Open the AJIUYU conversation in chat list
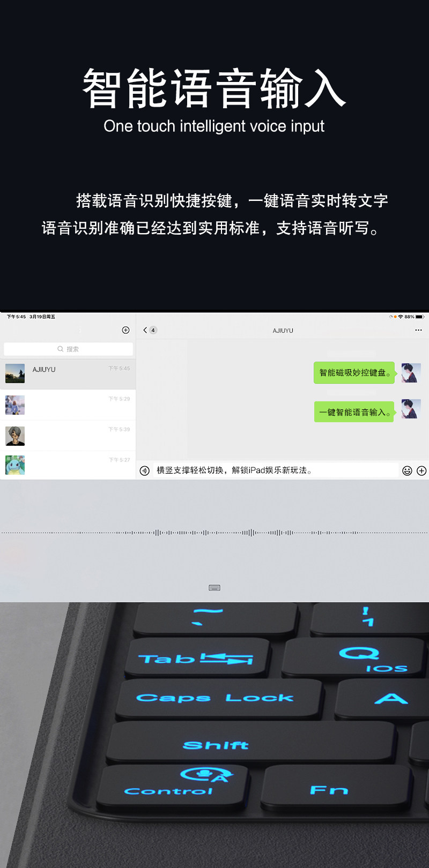The width and height of the screenshot is (429, 868). coord(68,374)
